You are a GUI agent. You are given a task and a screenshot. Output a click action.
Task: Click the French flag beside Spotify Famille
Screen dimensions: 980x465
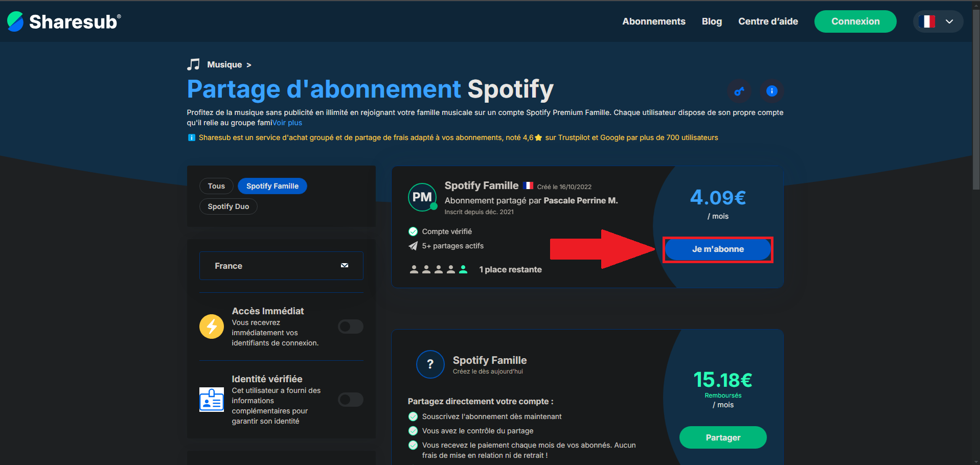[x=528, y=185]
